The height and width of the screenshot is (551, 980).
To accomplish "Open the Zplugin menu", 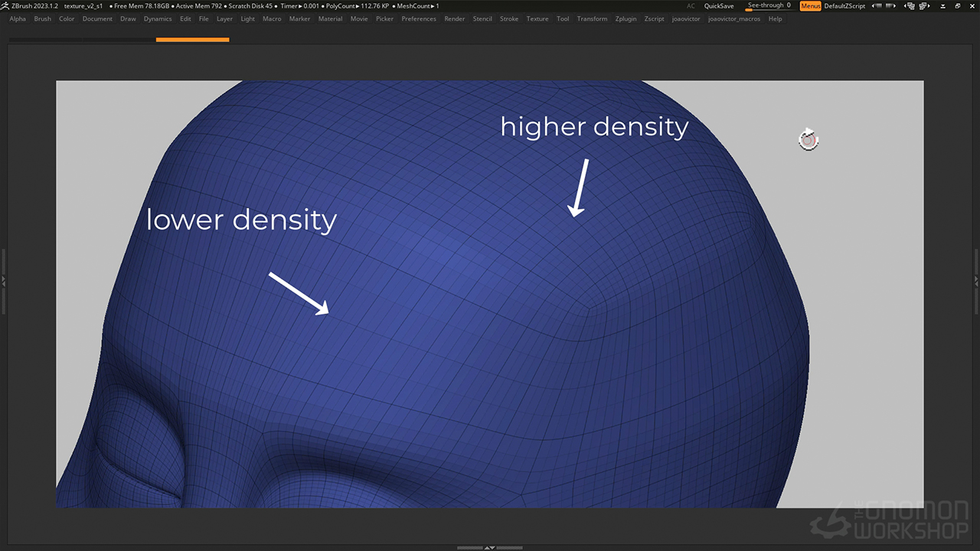I will point(626,19).
